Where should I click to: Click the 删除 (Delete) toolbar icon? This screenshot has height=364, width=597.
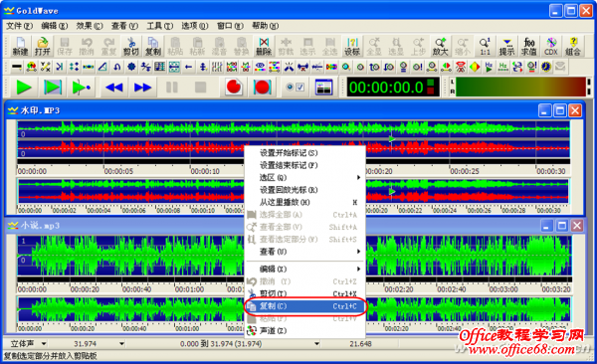(x=264, y=47)
